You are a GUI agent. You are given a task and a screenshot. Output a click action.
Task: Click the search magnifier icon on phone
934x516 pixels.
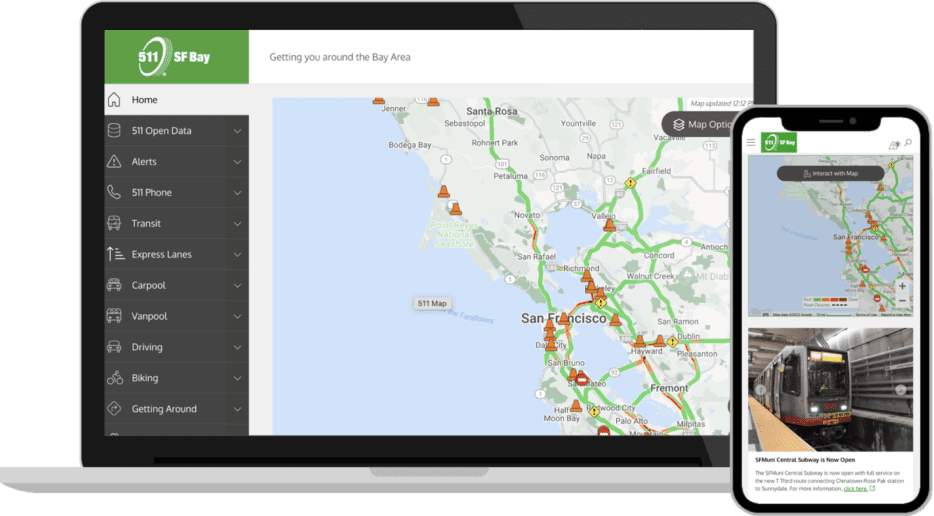pos(908,143)
